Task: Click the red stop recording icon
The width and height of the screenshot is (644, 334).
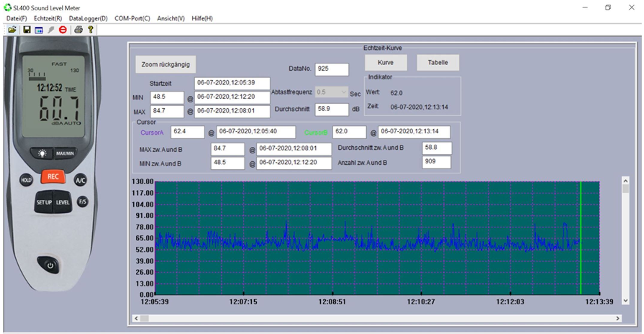Action: coord(63,30)
